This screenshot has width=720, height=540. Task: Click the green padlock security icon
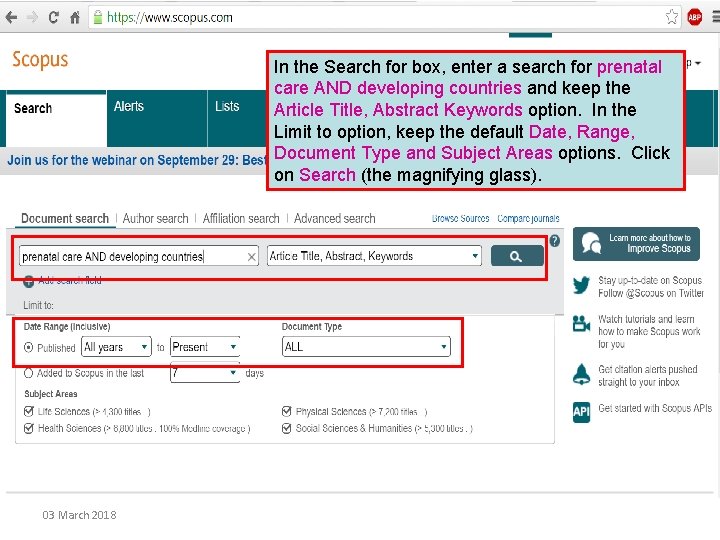[x=98, y=17]
